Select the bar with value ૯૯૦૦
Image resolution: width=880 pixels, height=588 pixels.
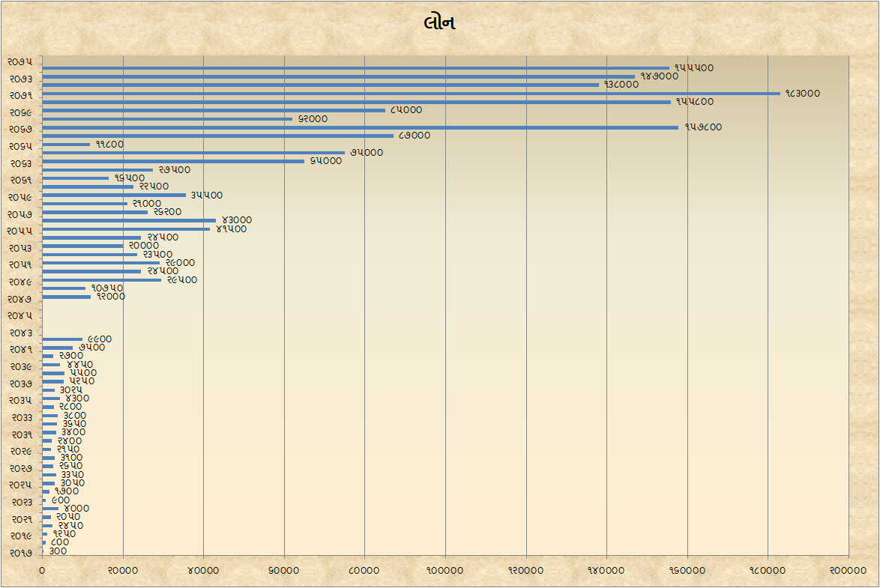point(62,339)
